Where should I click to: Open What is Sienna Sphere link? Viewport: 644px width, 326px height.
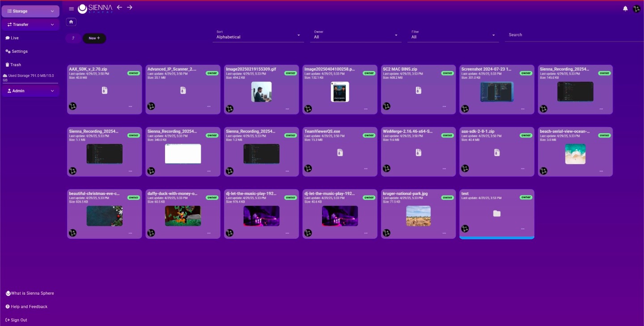pos(30,293)
